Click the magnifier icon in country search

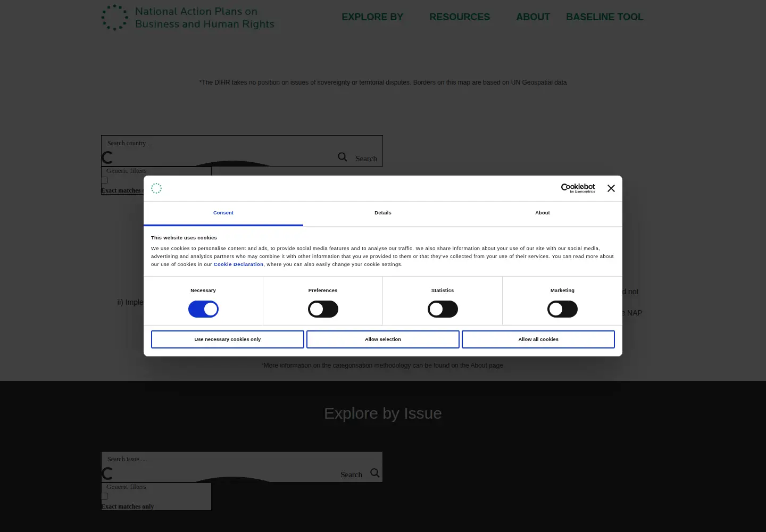click(343, 157)
